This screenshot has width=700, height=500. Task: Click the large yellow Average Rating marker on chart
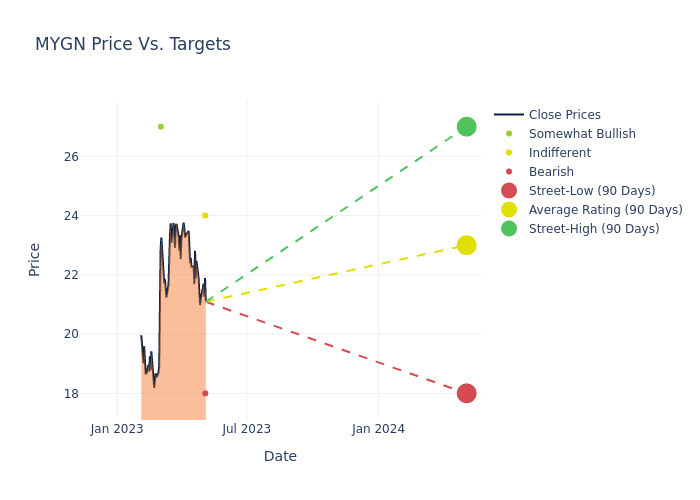[466, 245]
